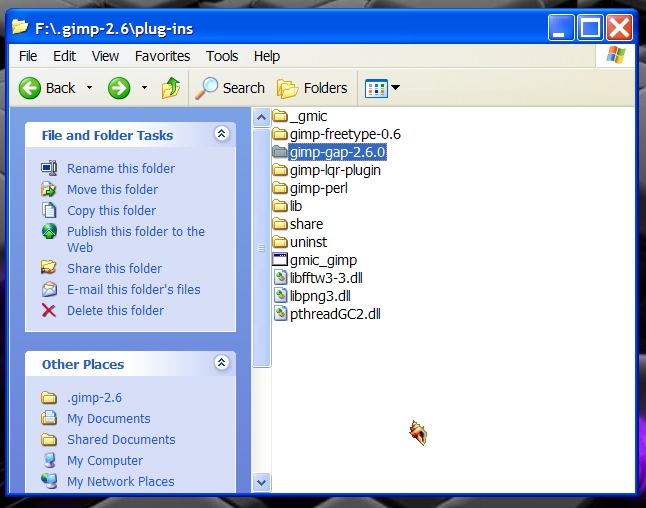The width and height of the screenshot is (646, 508).
Task: Click the uninst folder icon
Action: (x=280, y=241)
